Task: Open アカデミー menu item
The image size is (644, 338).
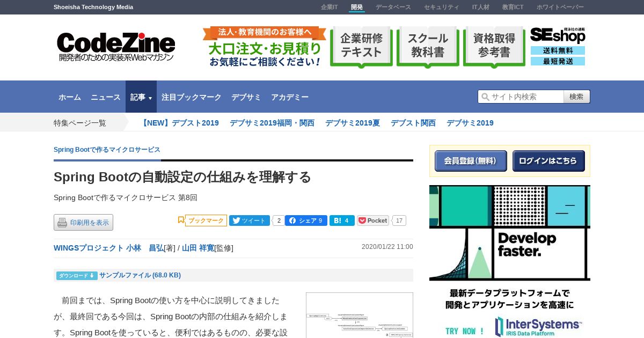Action: tap(290, 97)
